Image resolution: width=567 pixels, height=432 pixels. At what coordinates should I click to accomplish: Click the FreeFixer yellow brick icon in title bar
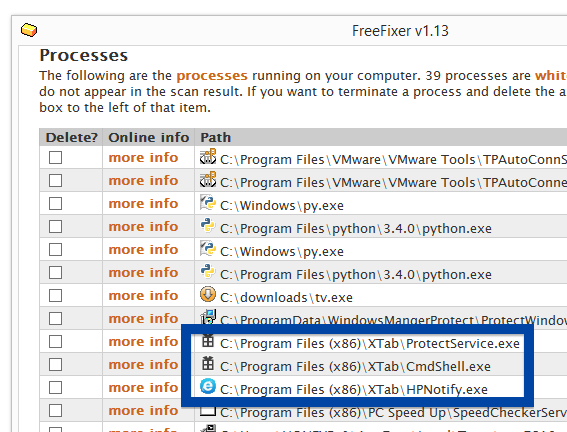coord(29,30)
